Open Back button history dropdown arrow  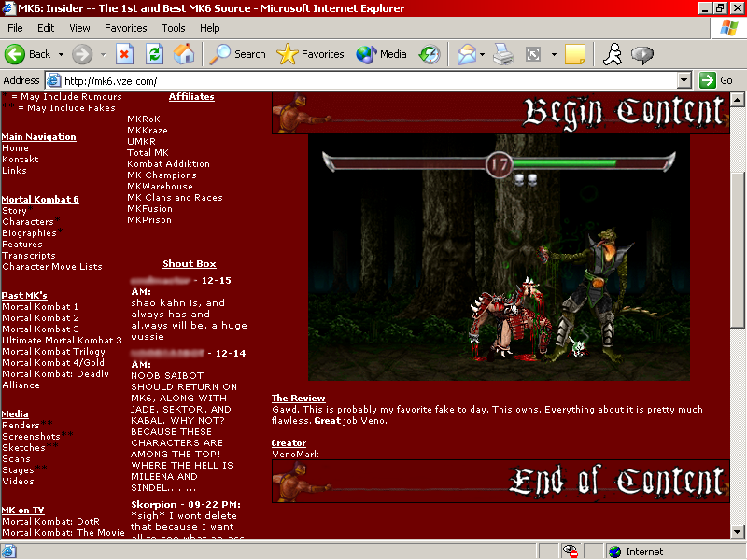(x=61, y=55)
